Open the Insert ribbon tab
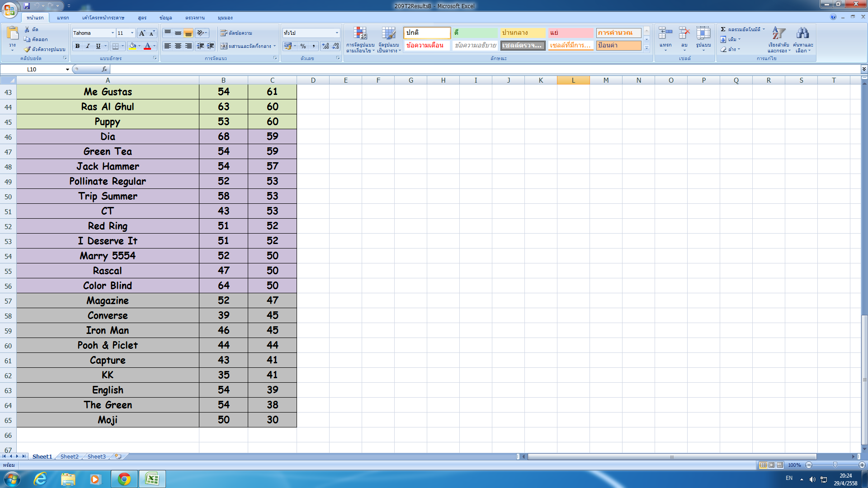 pos(63,18)
